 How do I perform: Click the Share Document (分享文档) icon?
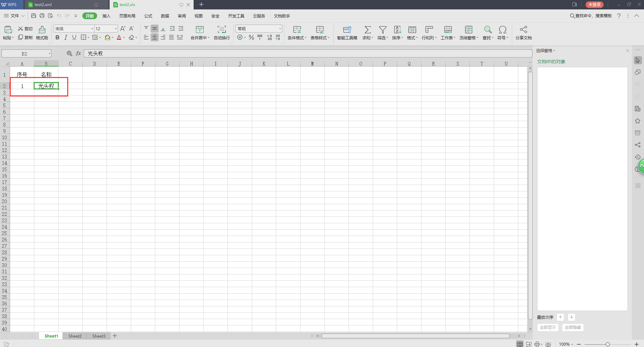pos(523,30)
